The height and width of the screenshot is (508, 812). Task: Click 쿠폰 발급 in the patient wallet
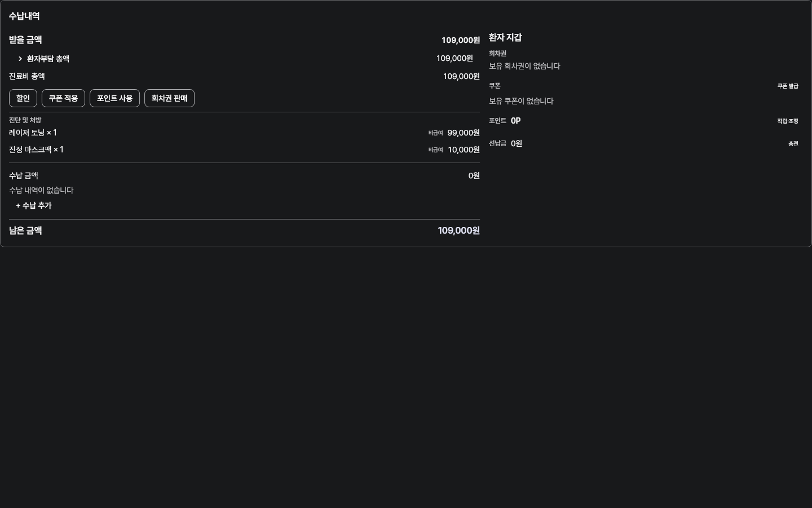(x=788, y=86)
